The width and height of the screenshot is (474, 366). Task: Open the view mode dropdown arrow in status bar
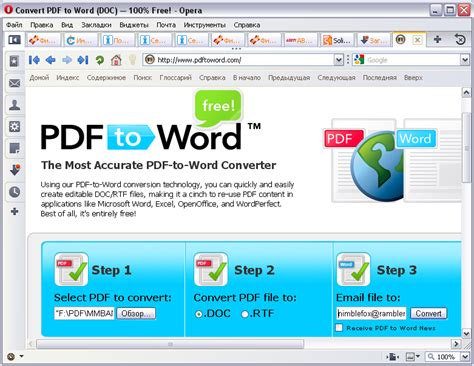[418, 356]
